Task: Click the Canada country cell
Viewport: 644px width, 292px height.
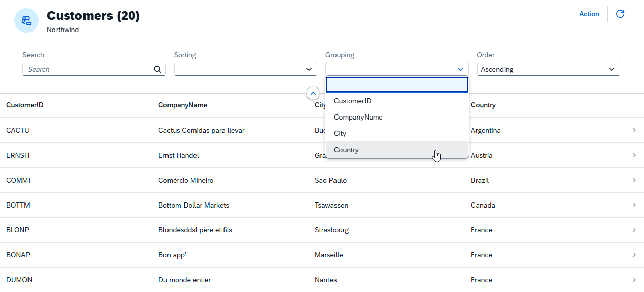Action: (483, 205)
